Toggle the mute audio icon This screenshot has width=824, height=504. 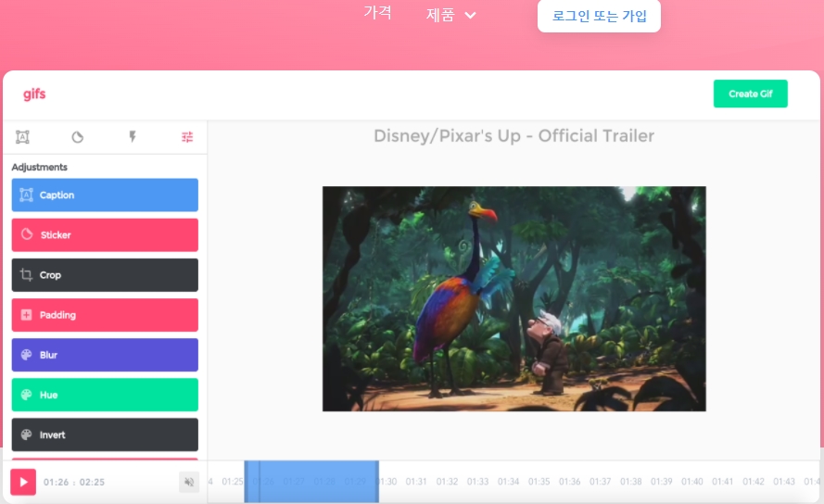189,482
